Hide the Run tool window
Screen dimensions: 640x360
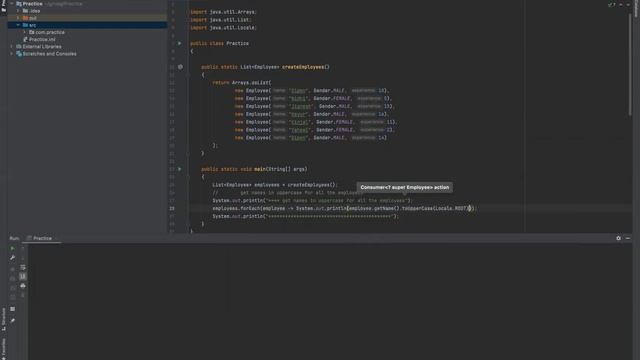pyautogui.click(x=628, y=238)
